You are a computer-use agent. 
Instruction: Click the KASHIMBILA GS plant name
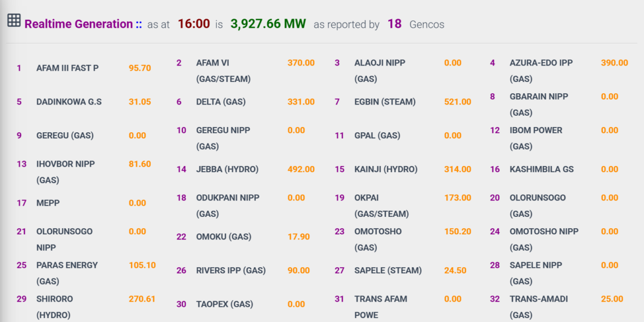tap(542, 169)
